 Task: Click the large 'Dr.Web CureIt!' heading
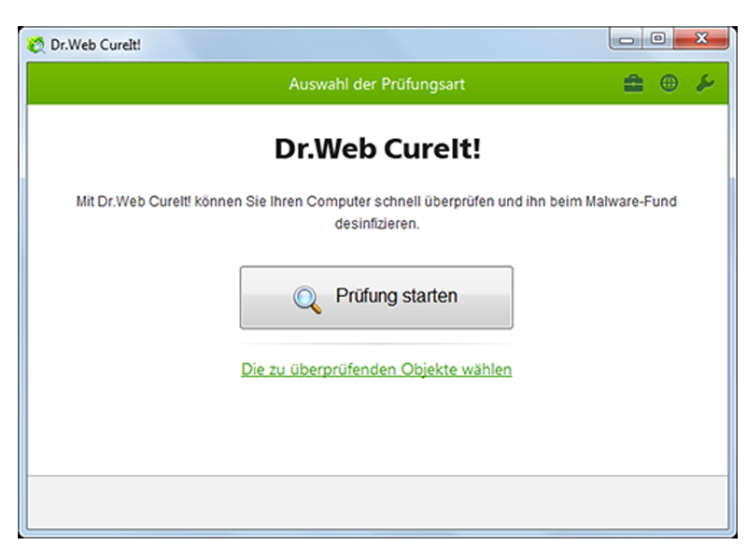(x=377, y=148)
